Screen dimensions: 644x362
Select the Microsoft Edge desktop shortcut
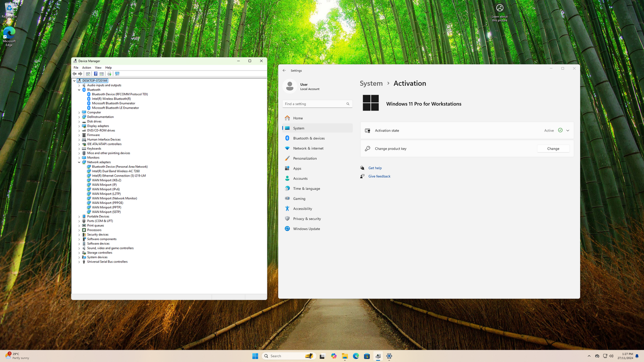[9, 37]
